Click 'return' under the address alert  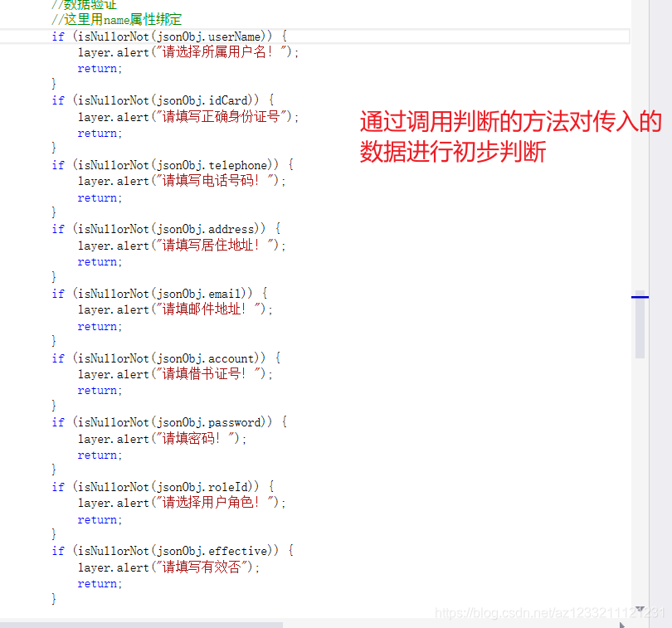point(97,262)
